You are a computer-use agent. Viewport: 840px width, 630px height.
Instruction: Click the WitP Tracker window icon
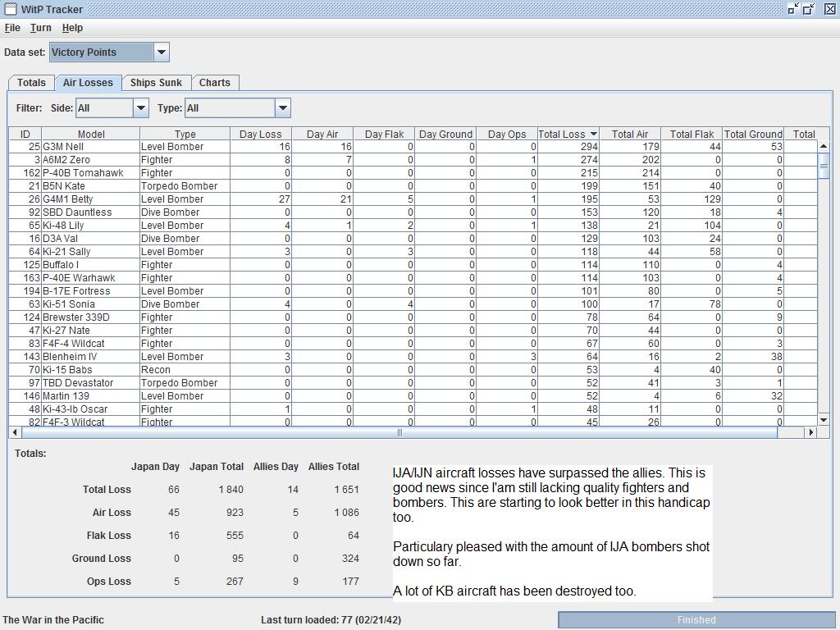[x=10, y=9]
